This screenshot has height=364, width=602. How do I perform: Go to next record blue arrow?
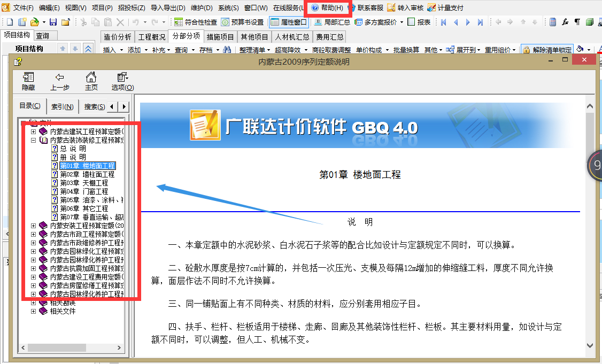click(x=468, y=22)
